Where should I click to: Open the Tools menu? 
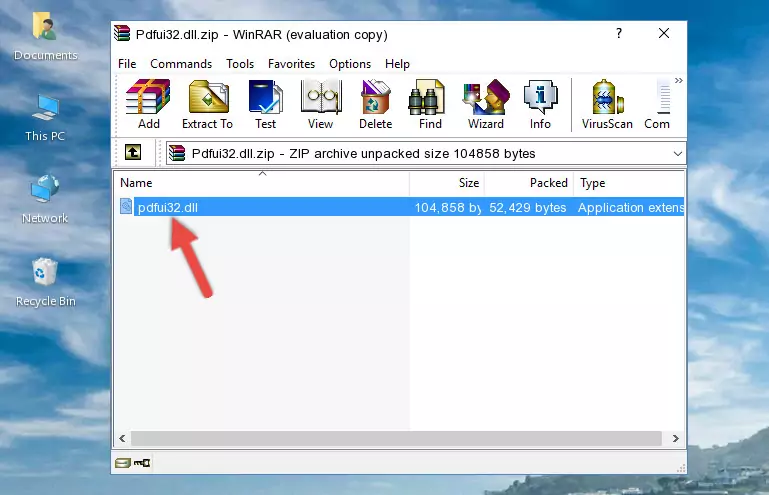point(240,64)
